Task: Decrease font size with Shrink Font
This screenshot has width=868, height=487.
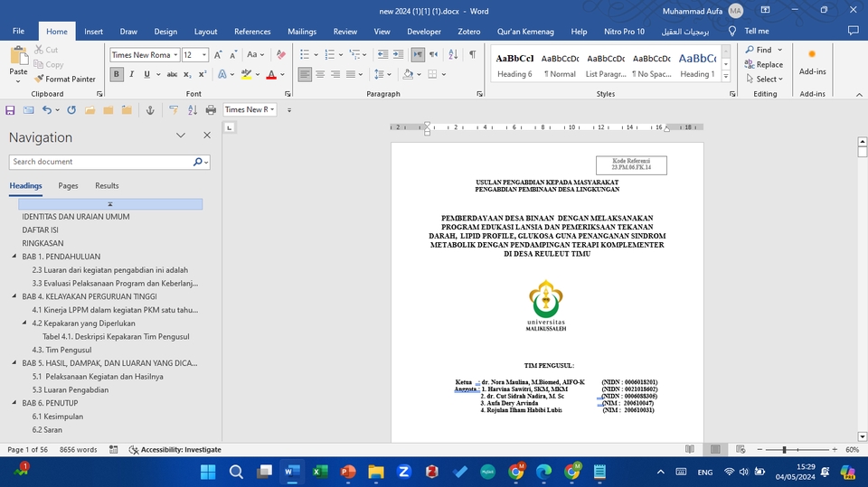Action: (233, 55)
